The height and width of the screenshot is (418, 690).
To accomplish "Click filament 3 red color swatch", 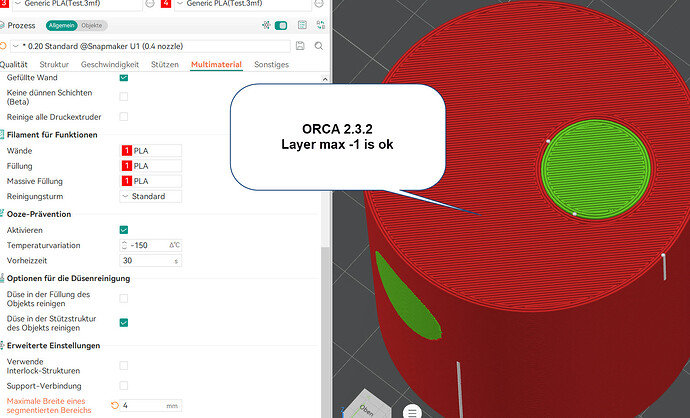I will pyautogui.click(x=4, y=4).
